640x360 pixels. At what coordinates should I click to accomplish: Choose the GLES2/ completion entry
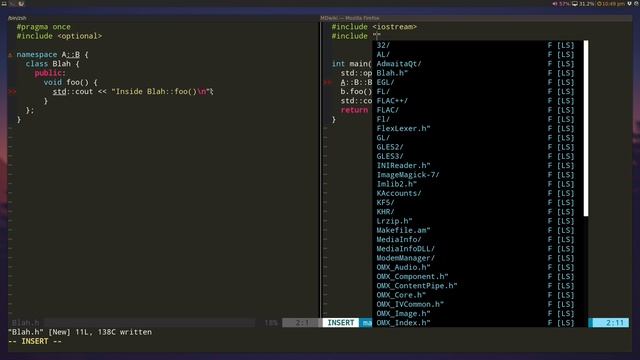pos(478,147)
